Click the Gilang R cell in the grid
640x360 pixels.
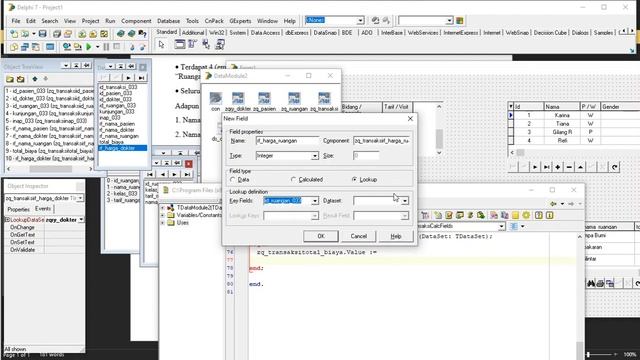coord(562,132)
